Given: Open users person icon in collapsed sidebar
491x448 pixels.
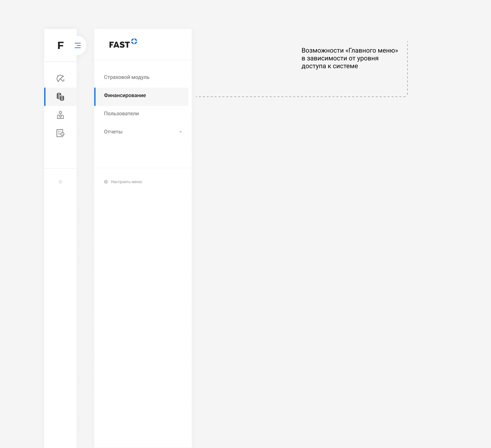Looking at the screenshot, I should pos(60,115).
